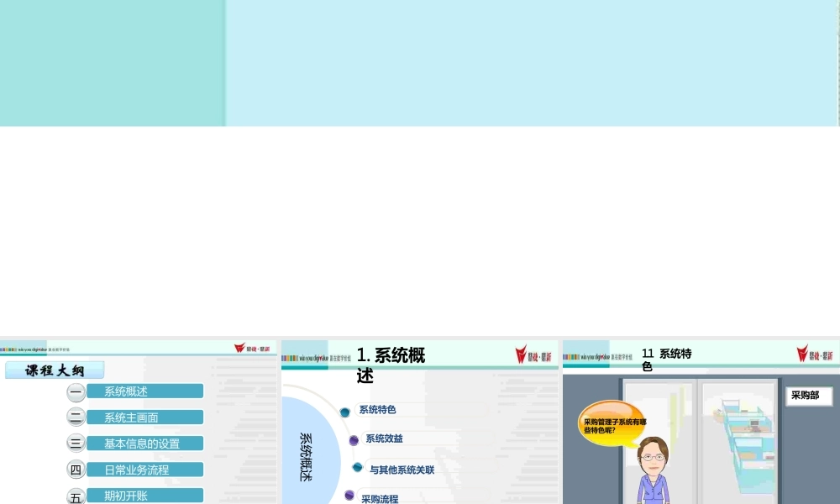Click the 系统概述 outline bar
Image resolution: width=840 pixels, height=504 pixels.
pos(145,391)
